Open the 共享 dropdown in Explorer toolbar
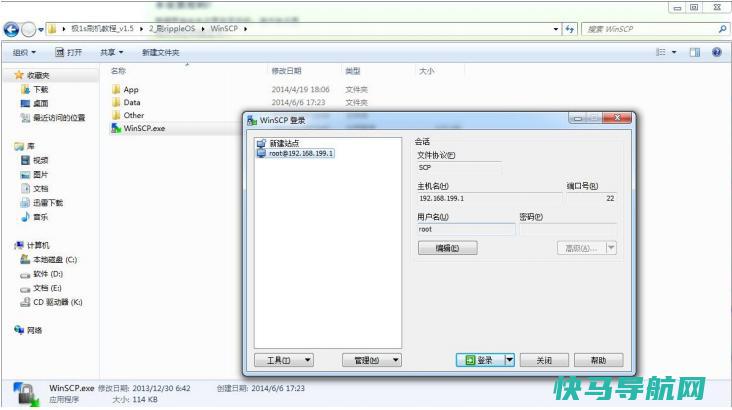The width and height of the screenshot is (732, 410). (x=112, y=52)
